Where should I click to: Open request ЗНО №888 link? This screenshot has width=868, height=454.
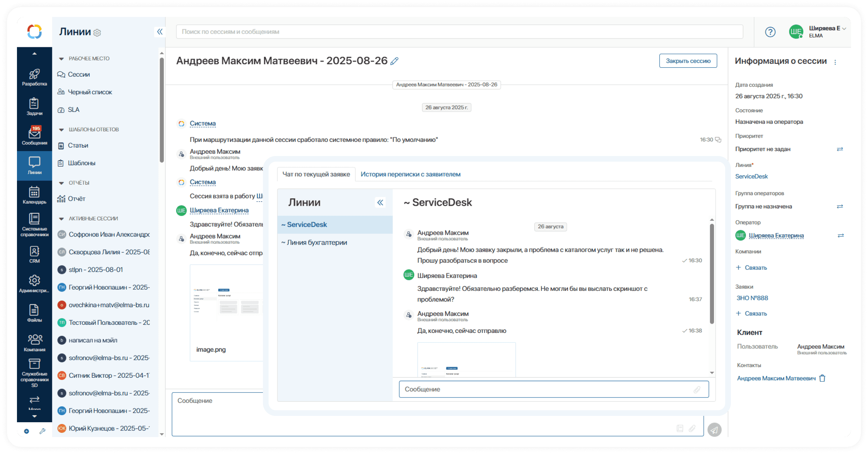click(752, 298)
